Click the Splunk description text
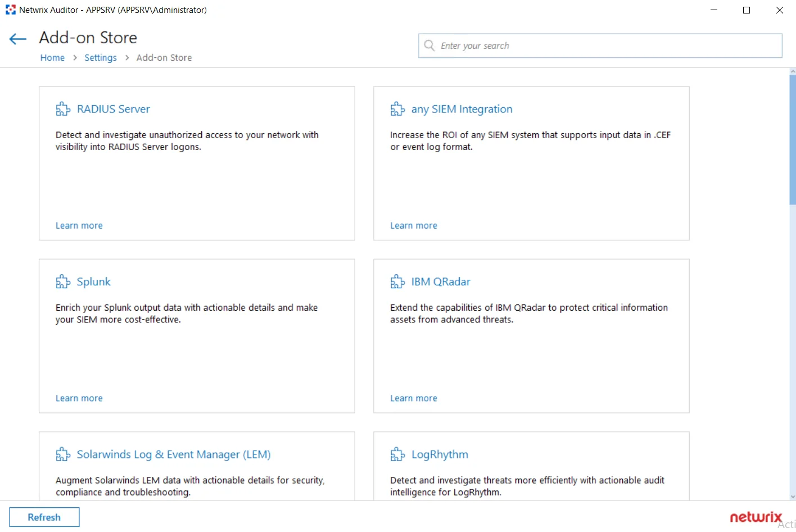The width and height of the screenshot is (796, 532). tap(187, 313)
